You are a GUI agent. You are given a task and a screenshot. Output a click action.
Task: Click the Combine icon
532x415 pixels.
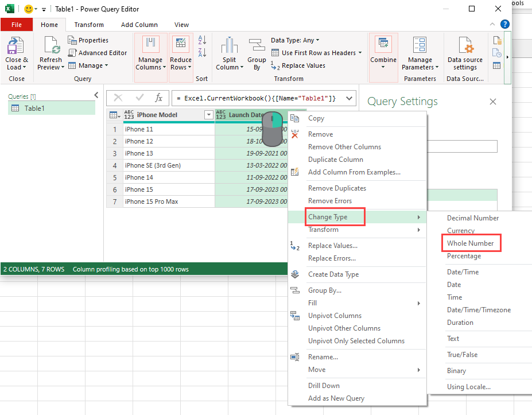(383, 44)
